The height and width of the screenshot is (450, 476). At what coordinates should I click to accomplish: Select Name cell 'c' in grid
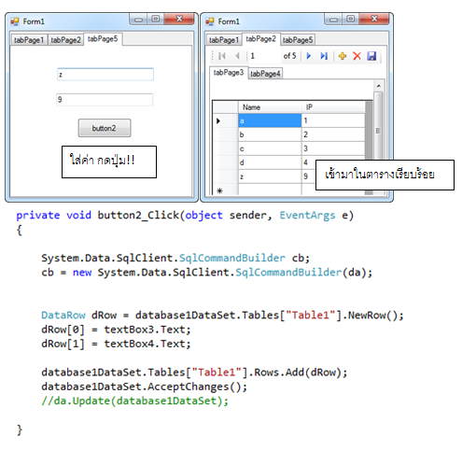(x=270, y=148)
